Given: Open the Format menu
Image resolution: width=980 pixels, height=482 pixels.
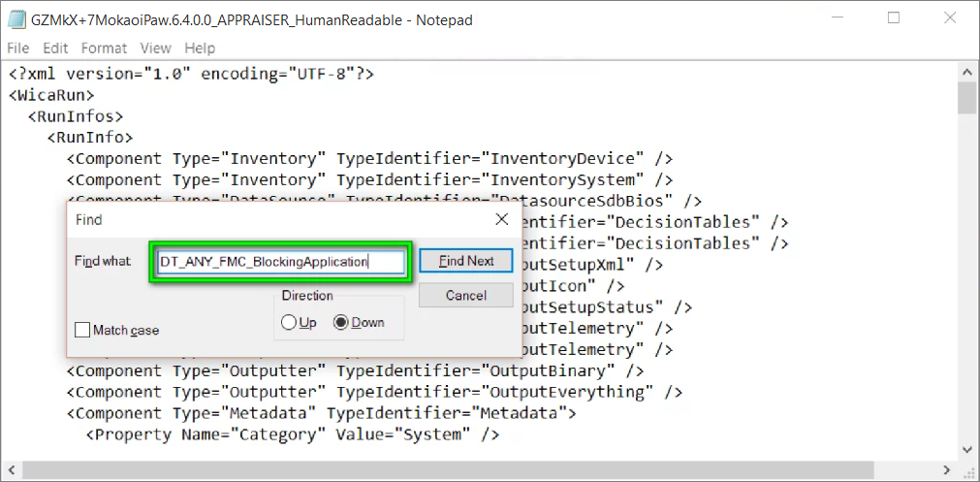Looking at the screenshot, I should tap(104, 48).
